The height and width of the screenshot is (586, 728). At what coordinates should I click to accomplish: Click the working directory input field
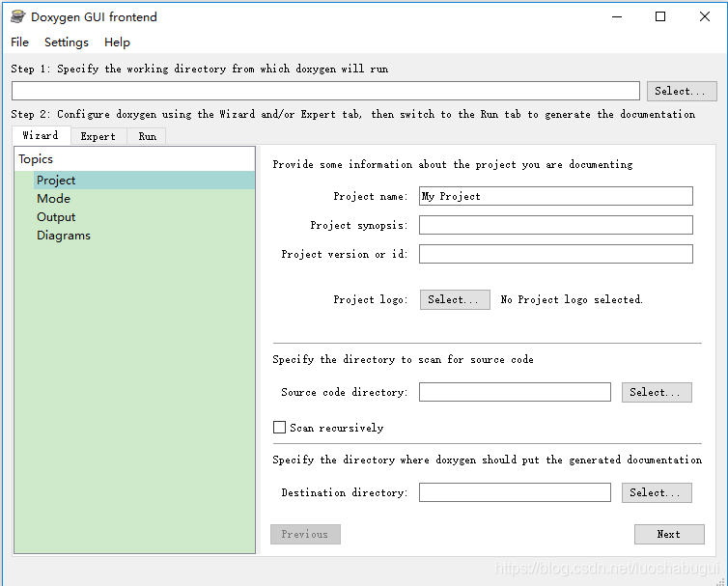325,91
